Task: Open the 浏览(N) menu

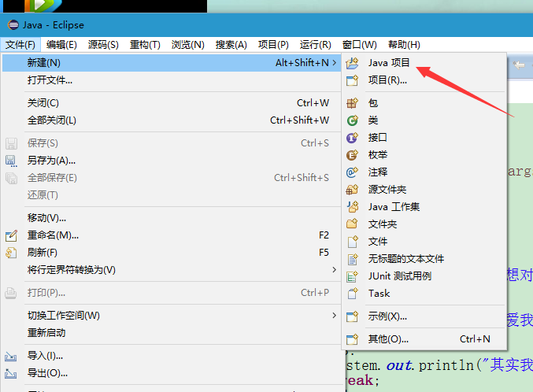Action: tap(188, 45)
